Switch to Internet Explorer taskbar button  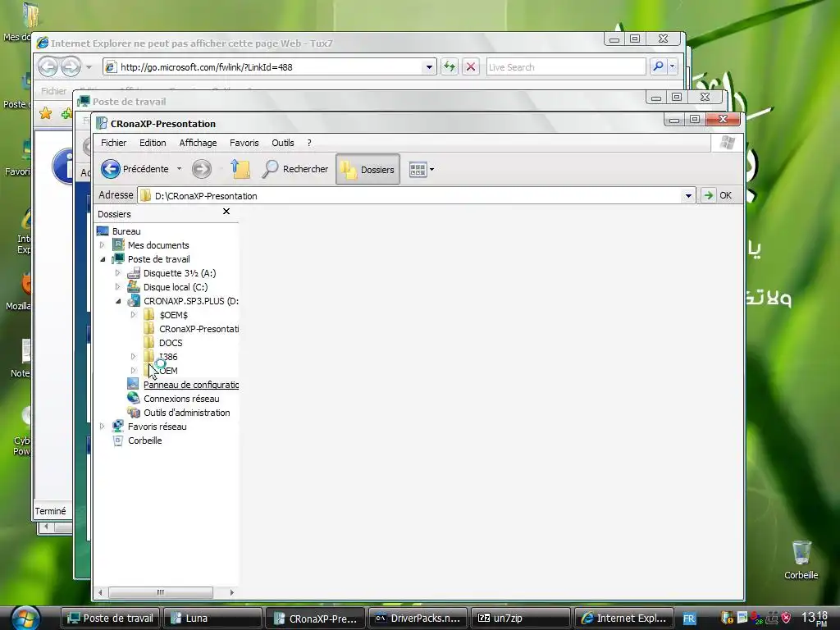623,619
